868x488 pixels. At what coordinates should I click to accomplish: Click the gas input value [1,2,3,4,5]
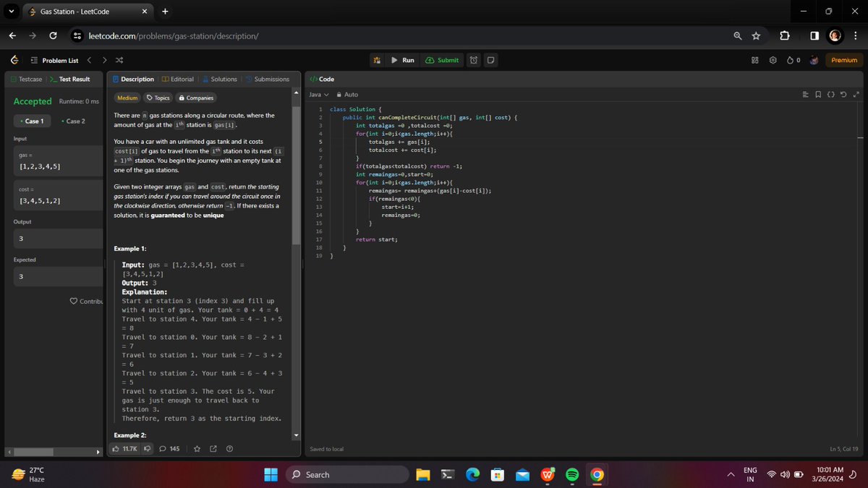pyautogui.click(x=39, y=166)
